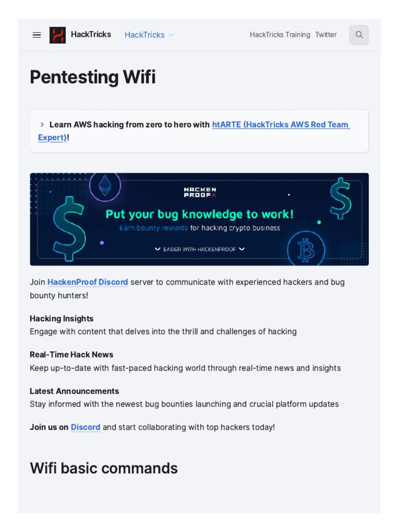Follow the htARTE (HackTricks AWS Red Team Expert) link
399x532 pixels.
(281, 125)
